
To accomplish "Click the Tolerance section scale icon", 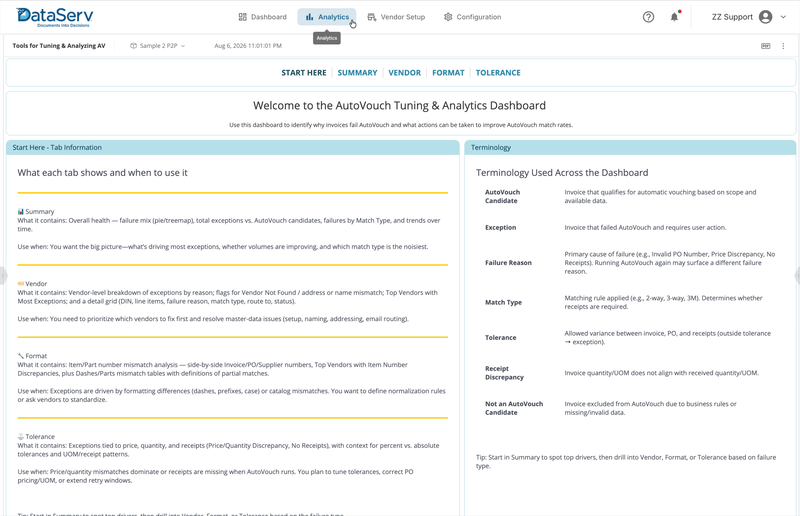I will (20, 436).
